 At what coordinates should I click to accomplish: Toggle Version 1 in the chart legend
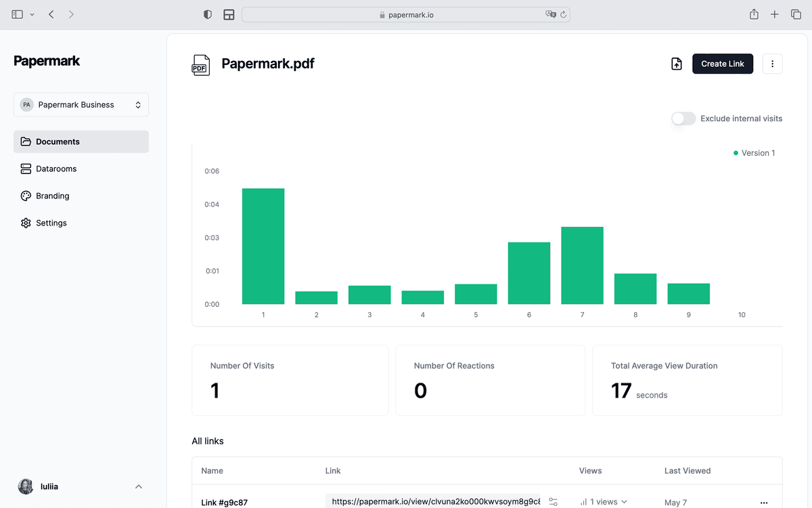pos(754,152)
